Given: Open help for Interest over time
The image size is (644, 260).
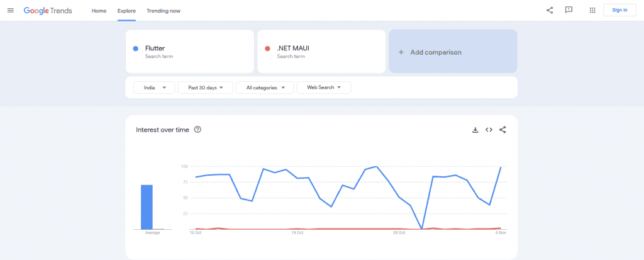Looking at the screenshot, I should tap(197, 130).
